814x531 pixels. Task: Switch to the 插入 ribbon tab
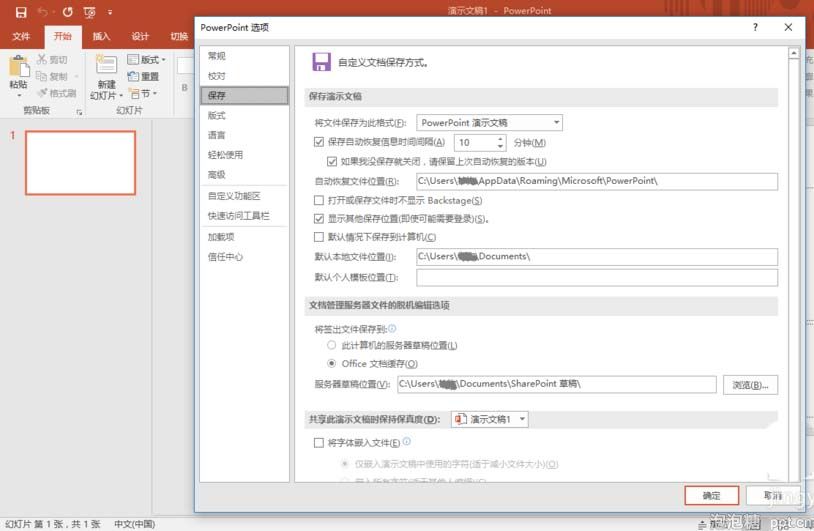pos(101,36)
